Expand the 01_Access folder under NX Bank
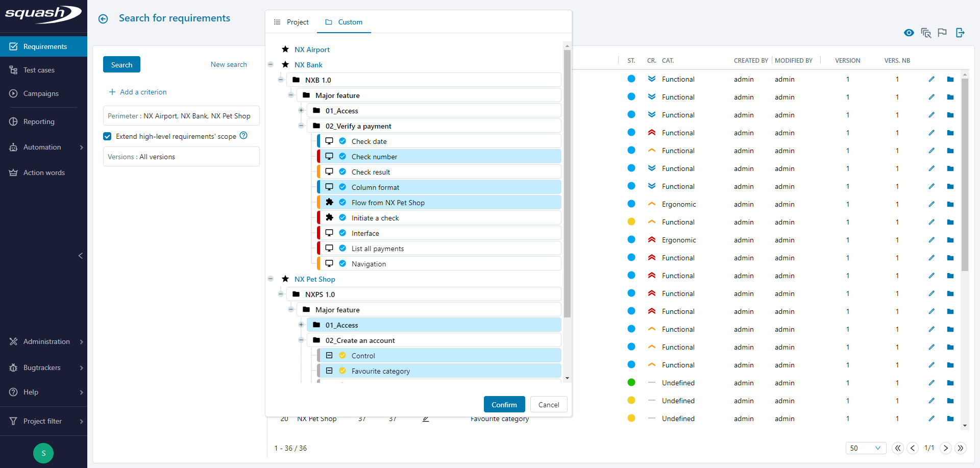980x468 pixels. (301, 111)
